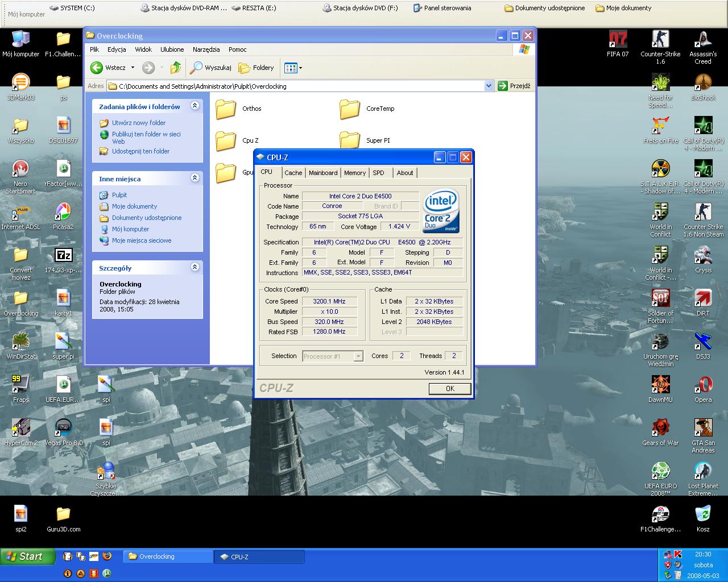The image size is (728, 582).
Task: Select the Fraps desktop icon
Action: pyautogui.click(x=21, y=389)
